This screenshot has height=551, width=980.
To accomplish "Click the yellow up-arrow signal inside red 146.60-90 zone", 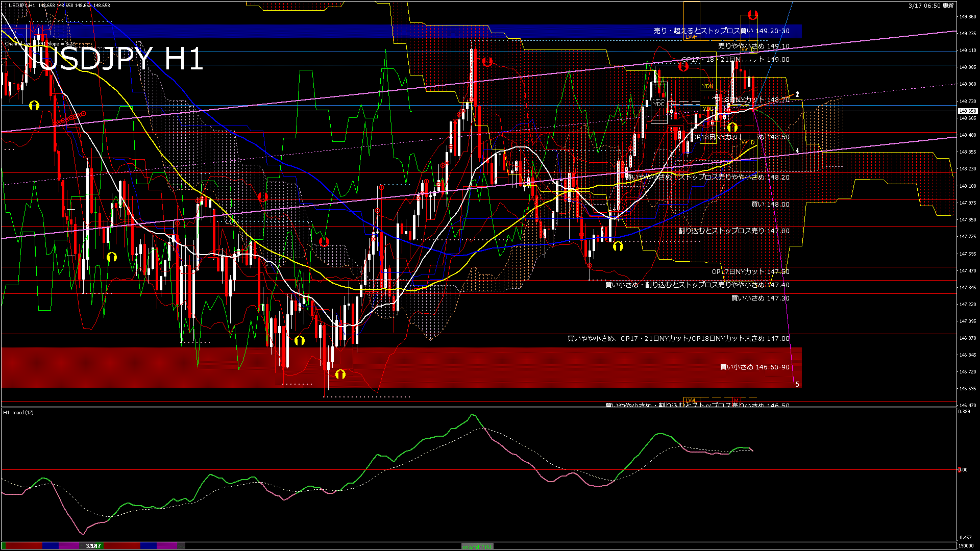I will point(340,374).
